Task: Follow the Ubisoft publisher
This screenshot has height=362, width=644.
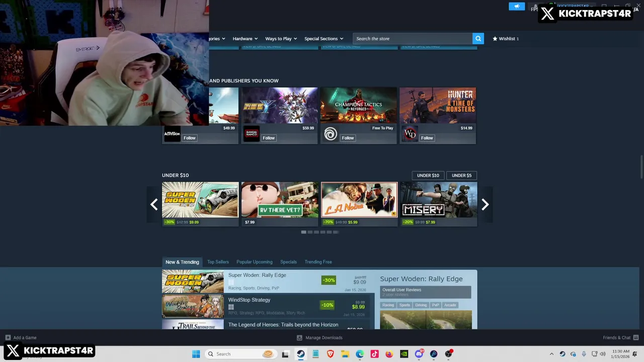Action: [348, 138]
